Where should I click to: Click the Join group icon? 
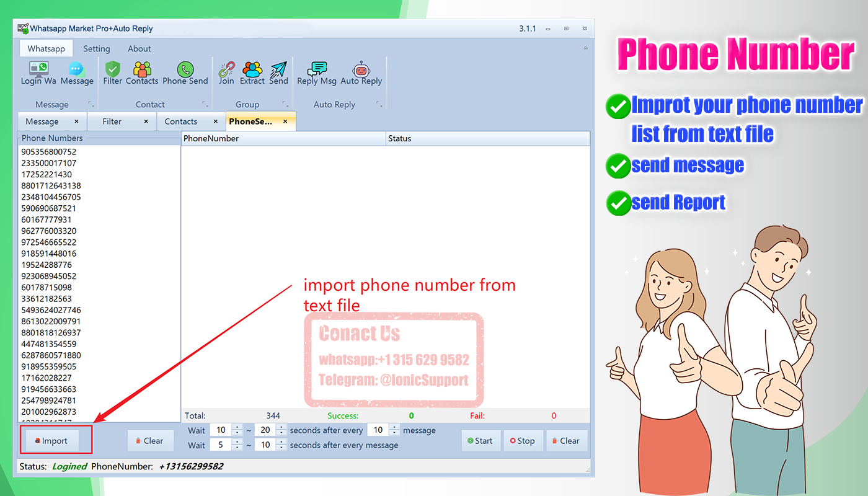click(226, 73)
